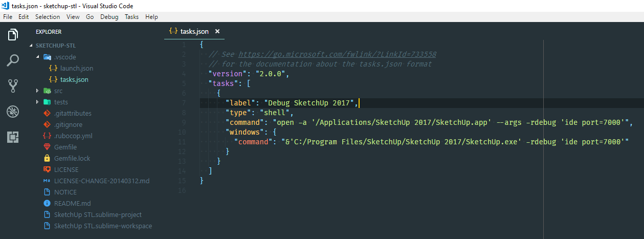
Task: Collapse the SKETCHUP-STL root folder
Action: point(32,46)
